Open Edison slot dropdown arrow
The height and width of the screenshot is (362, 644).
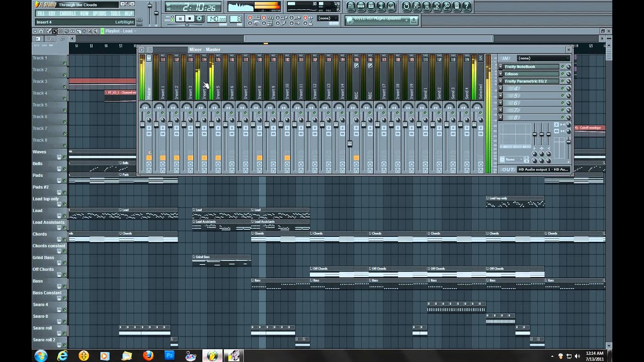tap(501, 74)
